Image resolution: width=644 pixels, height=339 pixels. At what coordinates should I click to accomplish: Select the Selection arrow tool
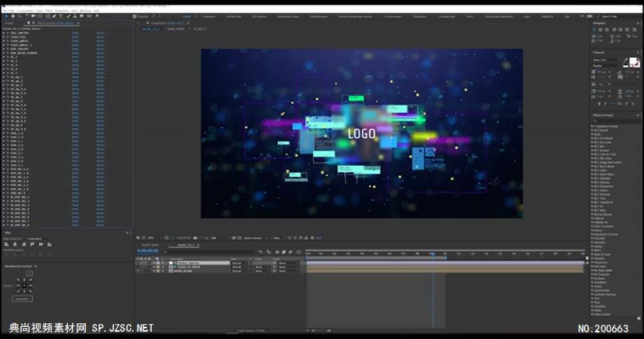click(x=7, y=16)
